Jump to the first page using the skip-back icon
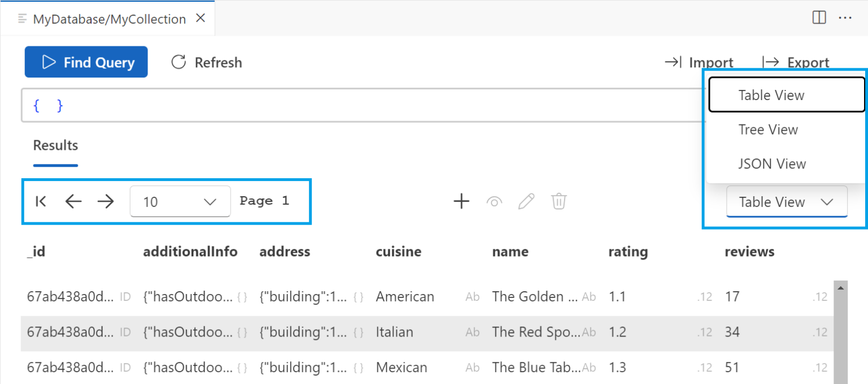The height and width of the screenshot is (384, 868). 40,201
